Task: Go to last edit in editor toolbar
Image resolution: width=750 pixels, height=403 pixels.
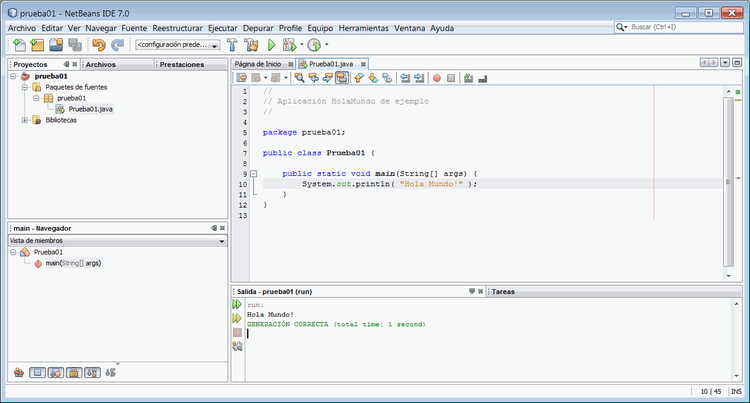Action: pos(242,78)
